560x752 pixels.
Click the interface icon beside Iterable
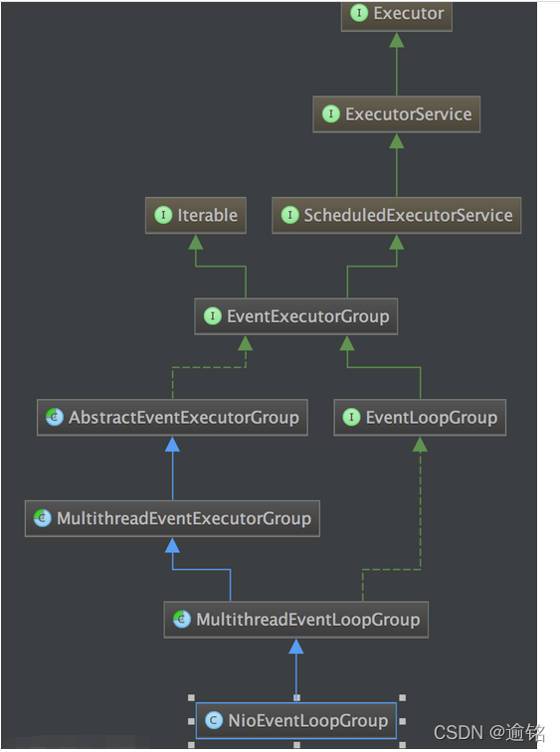point(163,215)
